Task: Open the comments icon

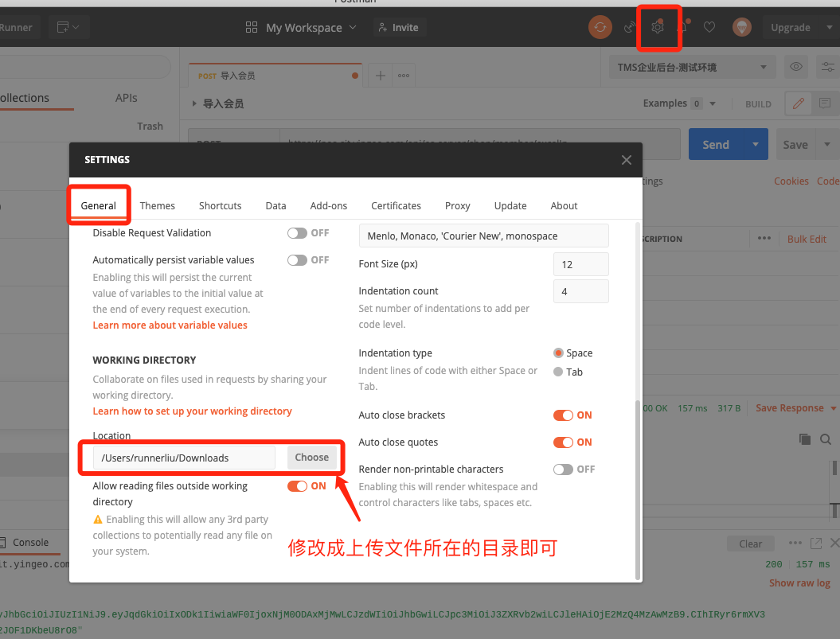Action: [x=825, y=103]
